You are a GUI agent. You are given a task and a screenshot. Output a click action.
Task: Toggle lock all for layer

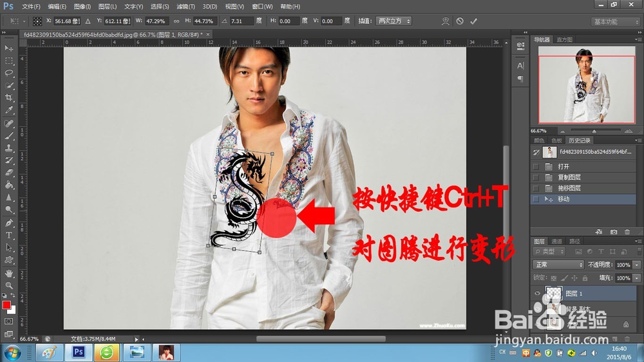[x=585, y=278]
